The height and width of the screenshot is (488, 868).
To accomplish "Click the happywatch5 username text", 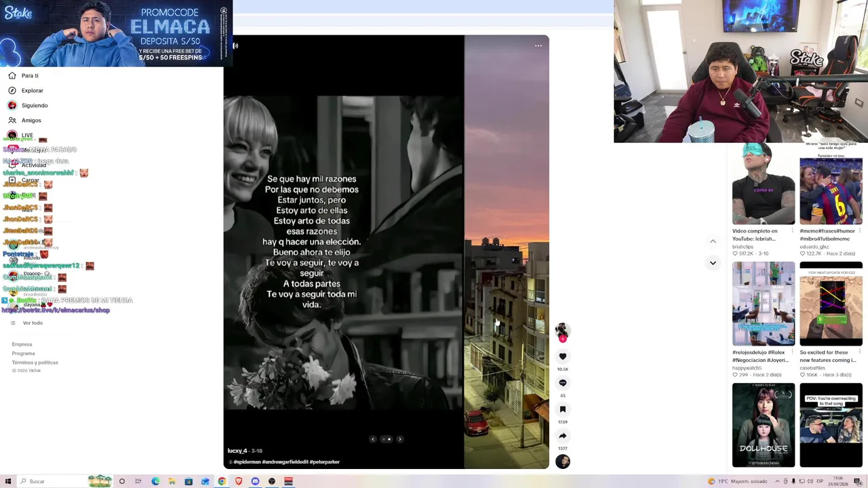I will point(747,368).
